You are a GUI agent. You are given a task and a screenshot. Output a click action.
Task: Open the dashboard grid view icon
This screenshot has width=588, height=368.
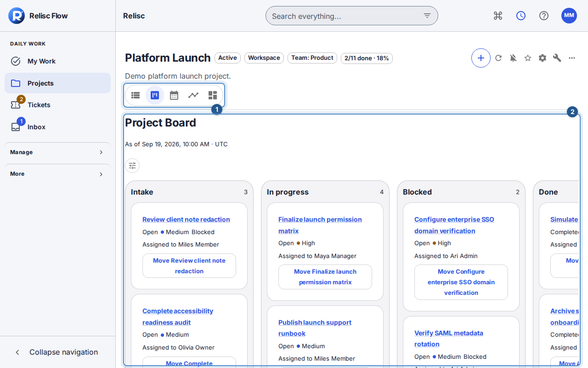click(x=213, y=95)
